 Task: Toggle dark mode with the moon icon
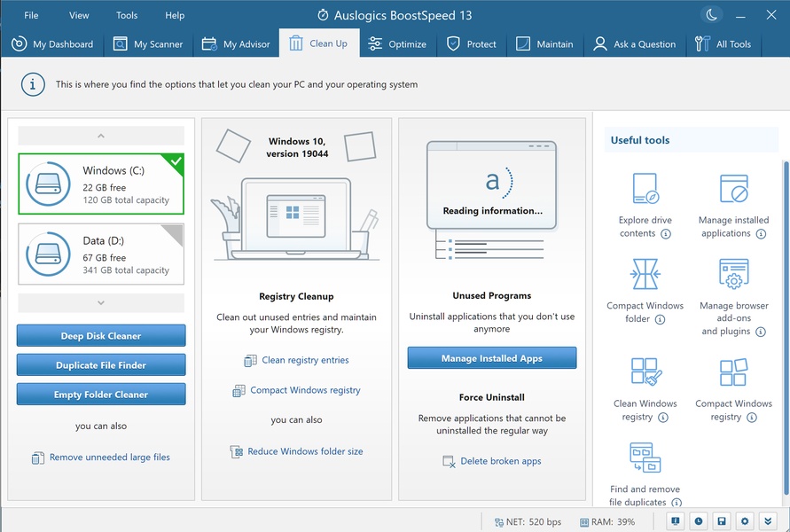pos(712,15)
